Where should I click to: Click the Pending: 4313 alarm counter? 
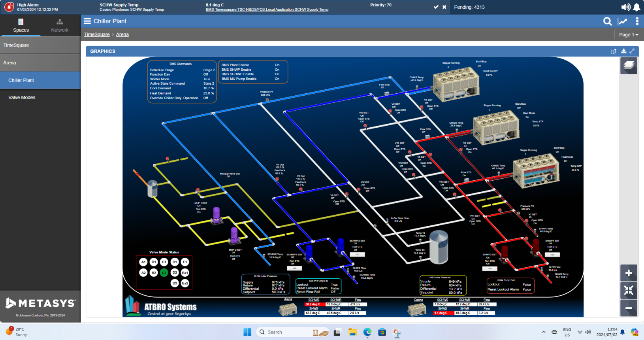(x=469, y=7)
